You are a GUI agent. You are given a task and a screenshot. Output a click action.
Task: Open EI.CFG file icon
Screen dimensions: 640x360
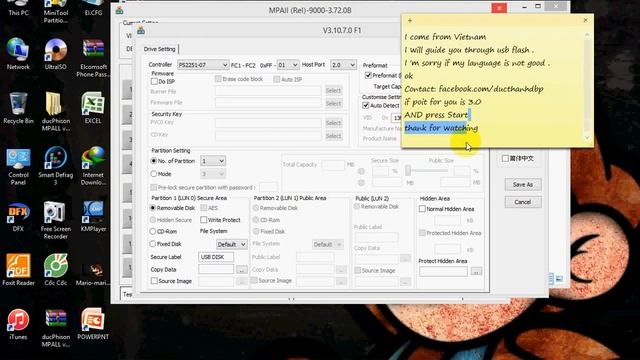click(x=93, y=7)
